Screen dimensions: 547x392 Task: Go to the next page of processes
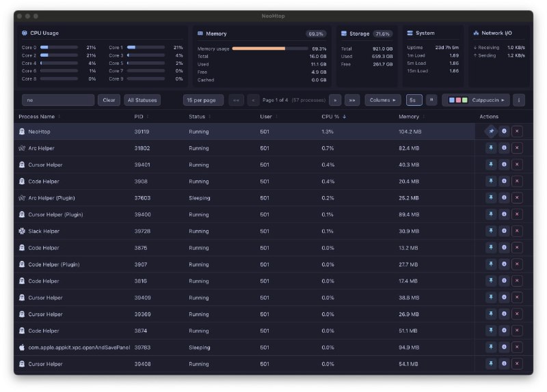click(335, 100)
